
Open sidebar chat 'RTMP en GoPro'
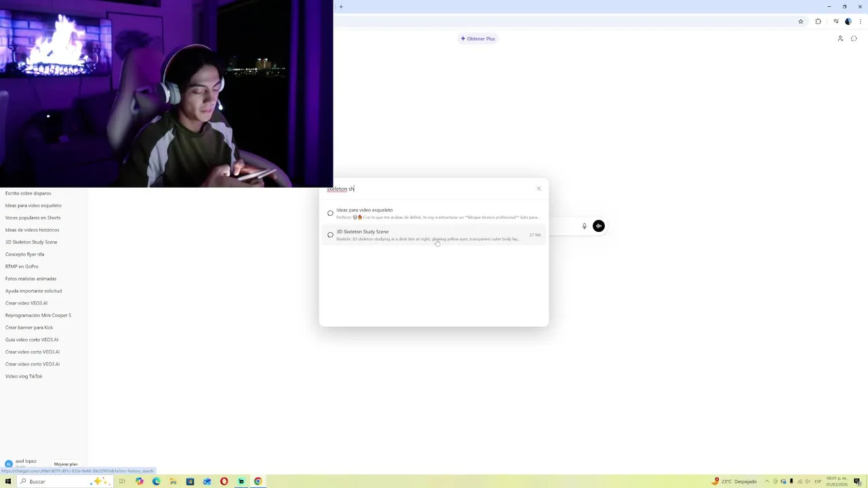(x=22, y=266)
